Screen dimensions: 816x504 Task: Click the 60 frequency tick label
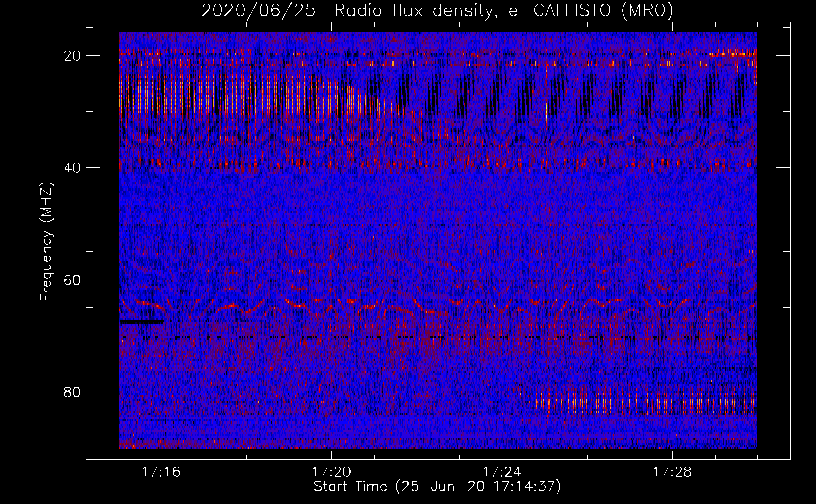tap(73, 280)
